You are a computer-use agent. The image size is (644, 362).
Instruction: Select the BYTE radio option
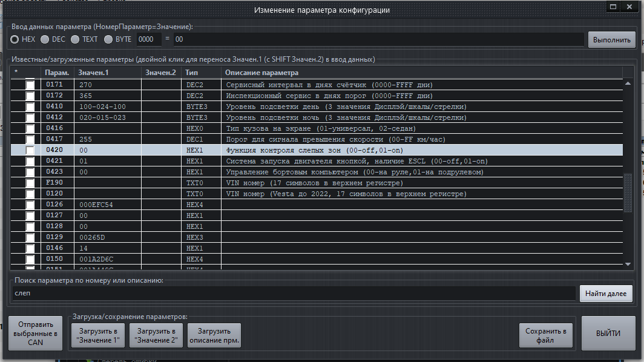(x=108, y=39)
